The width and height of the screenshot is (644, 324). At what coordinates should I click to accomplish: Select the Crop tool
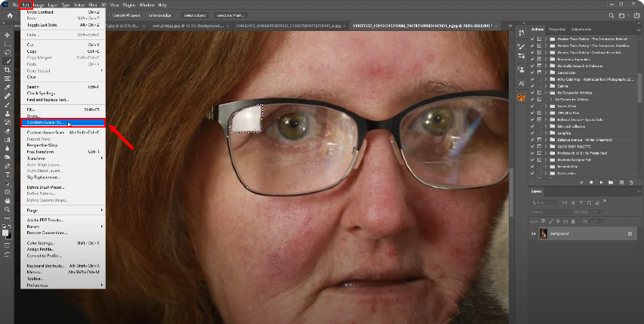coord(8,70)
